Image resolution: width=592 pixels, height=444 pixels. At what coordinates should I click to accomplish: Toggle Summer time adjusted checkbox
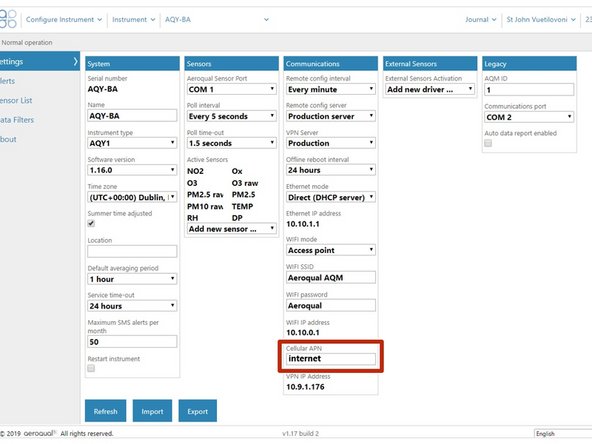coord(91,224)
